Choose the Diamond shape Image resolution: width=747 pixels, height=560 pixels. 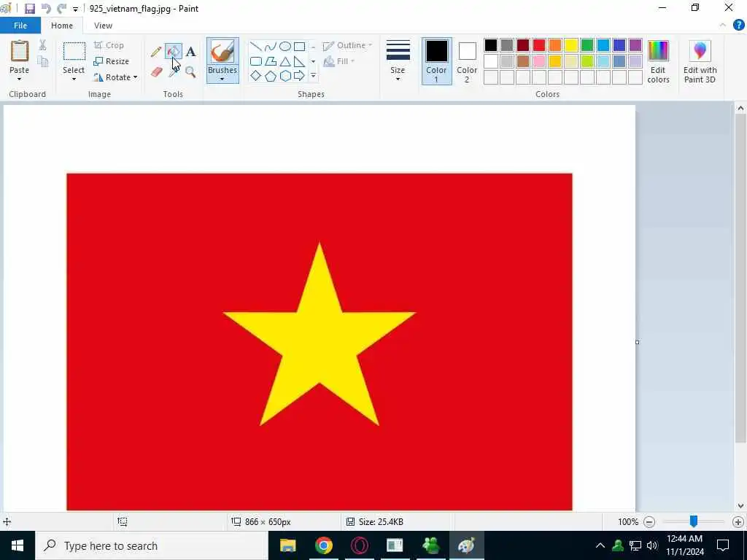coord(256,76)
